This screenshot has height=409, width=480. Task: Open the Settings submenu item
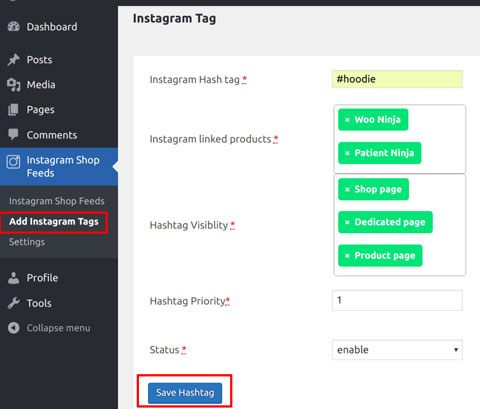(x=27, y=242)
